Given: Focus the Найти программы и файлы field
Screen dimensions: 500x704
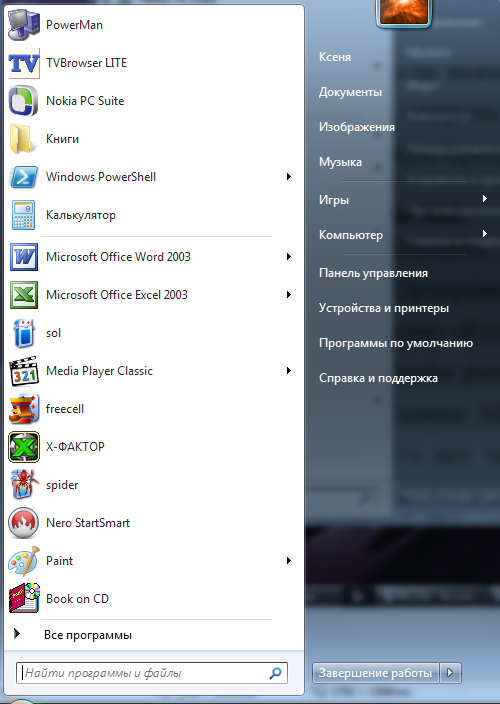Looking at the screenshot, I should click(152, 673).
